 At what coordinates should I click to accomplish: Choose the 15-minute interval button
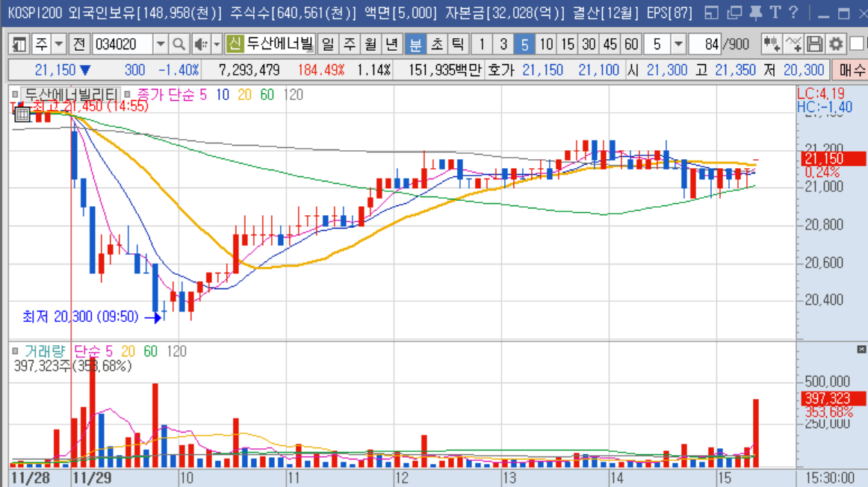[x=568, y=44]
